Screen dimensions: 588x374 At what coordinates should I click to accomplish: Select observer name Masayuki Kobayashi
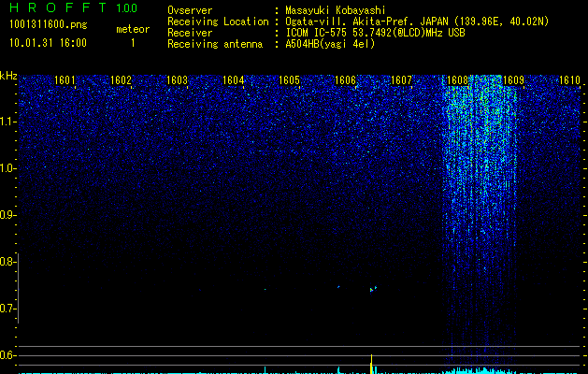click(336, 10)
